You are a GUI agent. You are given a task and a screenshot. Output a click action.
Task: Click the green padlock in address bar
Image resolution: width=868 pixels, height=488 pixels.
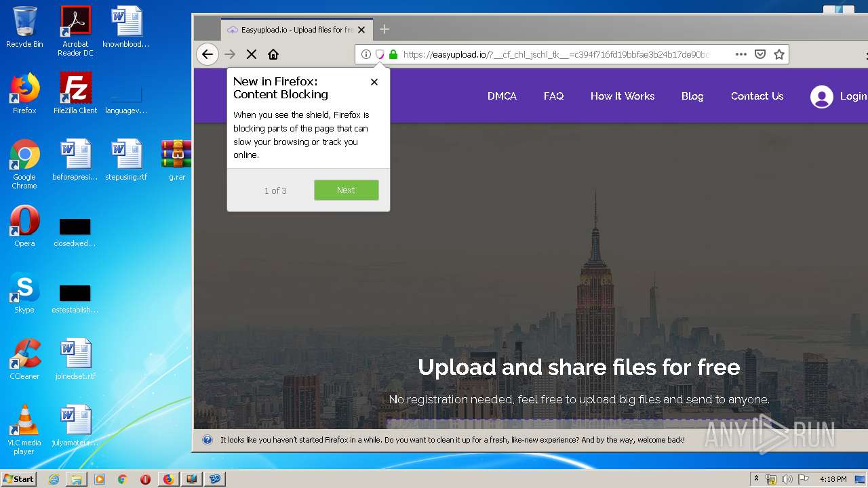pyautogui.click(x=393, y=54)
